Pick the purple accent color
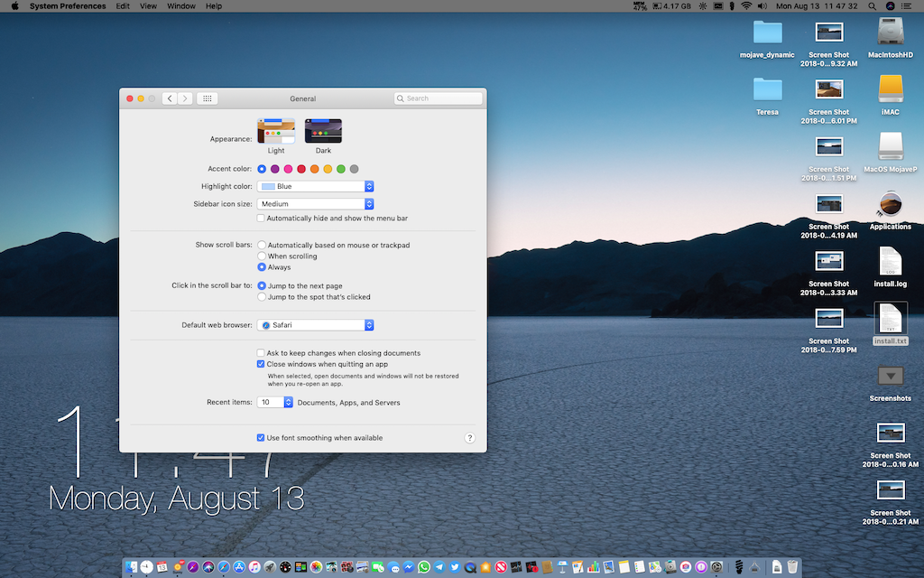 pyautogui.click(x=275, y=169)
